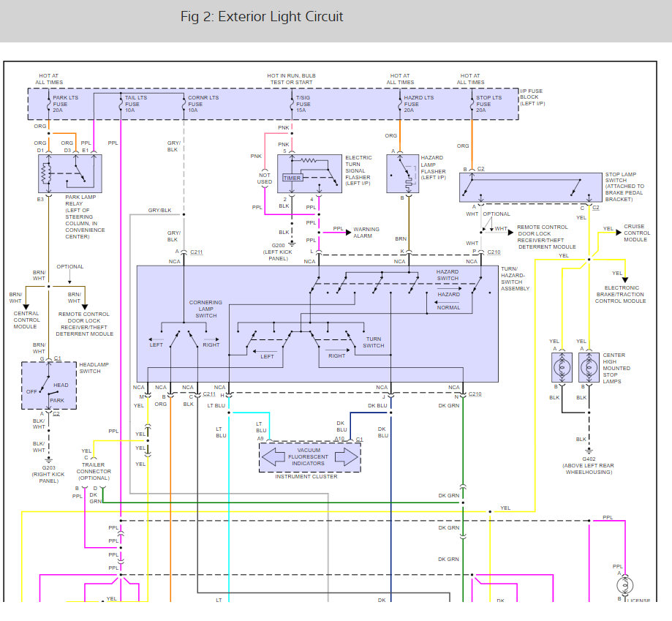Click the TURN/HAZARD SWITCH ASSEMBLY label

[x=515, y=279]
